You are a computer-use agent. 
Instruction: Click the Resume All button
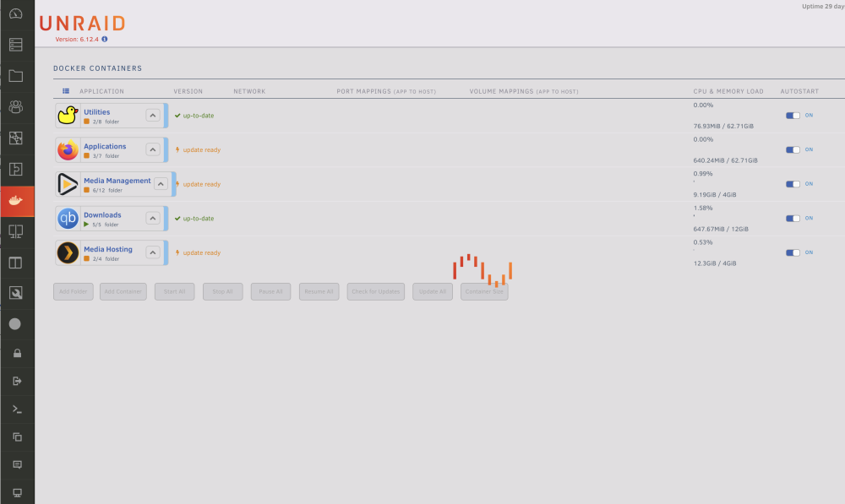(x=319, y=291)
